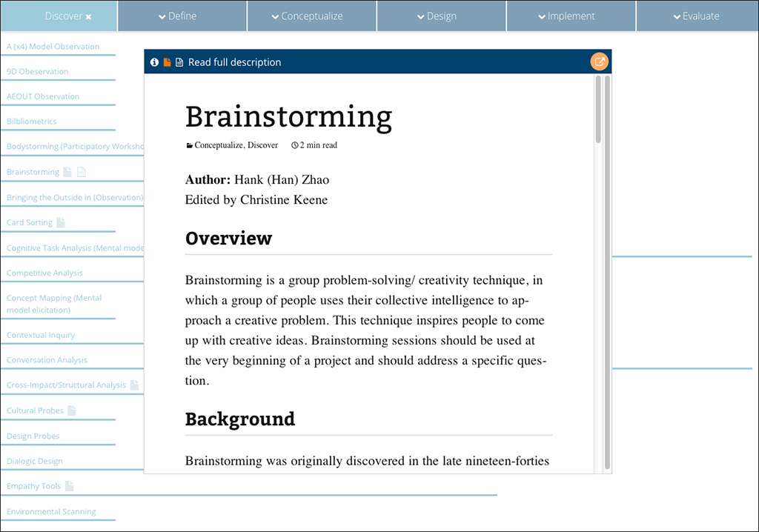Click the lined document icon next to sidebar Brainstorming
The width and height of the screenshot is (759, 532).
[x=82, y=172]
